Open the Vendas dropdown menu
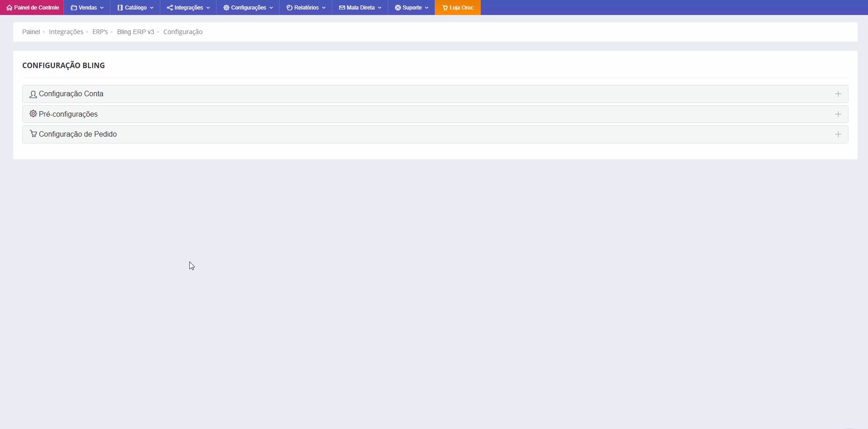Viewport: 868px width, 429px height. [87, 8]
